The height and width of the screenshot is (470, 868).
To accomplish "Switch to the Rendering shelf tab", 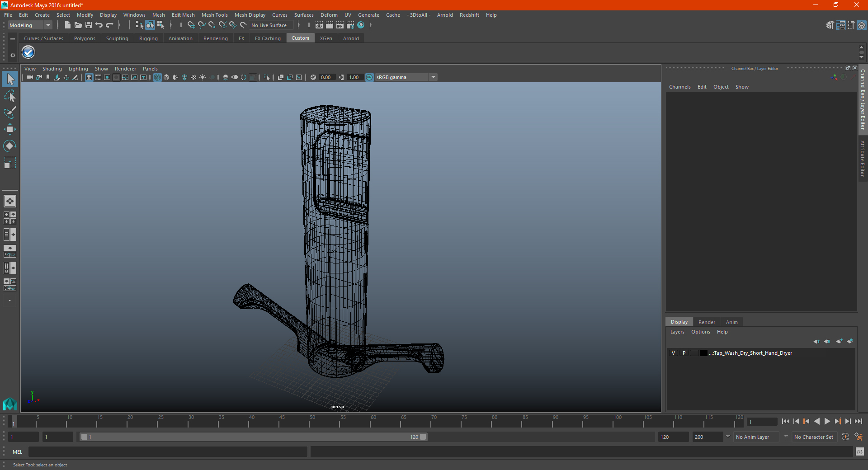I will [x=216, y=38].
